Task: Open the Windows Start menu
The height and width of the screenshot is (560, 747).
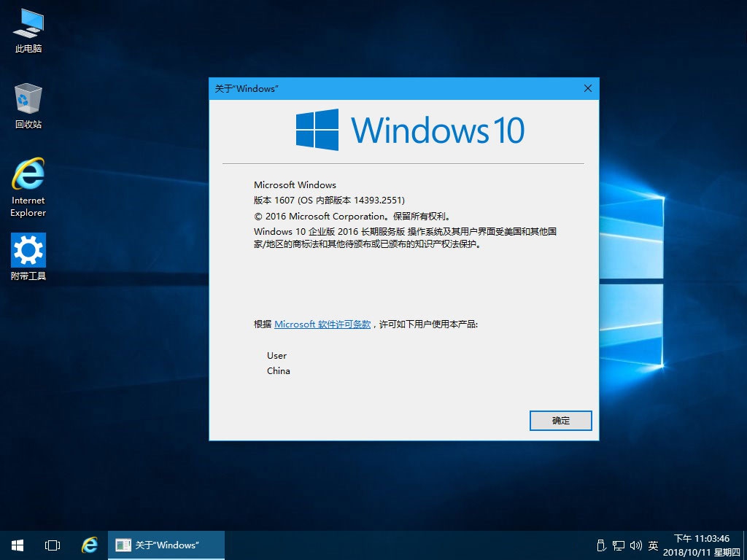Action: [x=18, y=545]
